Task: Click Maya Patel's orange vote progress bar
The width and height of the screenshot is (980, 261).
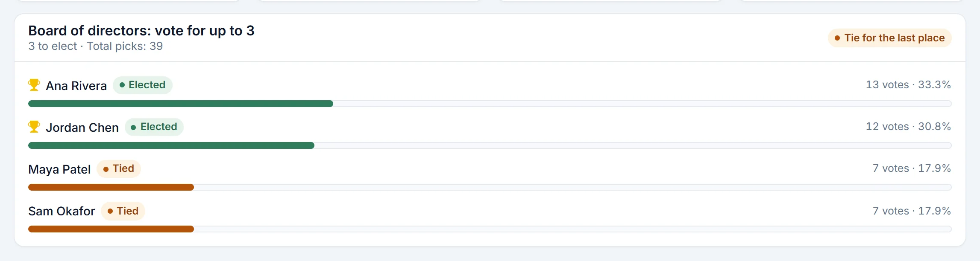Action: pos(111,187)
